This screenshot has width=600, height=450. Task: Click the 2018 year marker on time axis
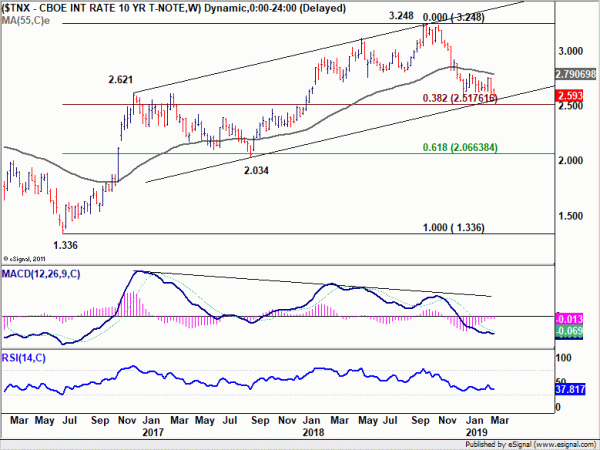(x=313, y=432)
